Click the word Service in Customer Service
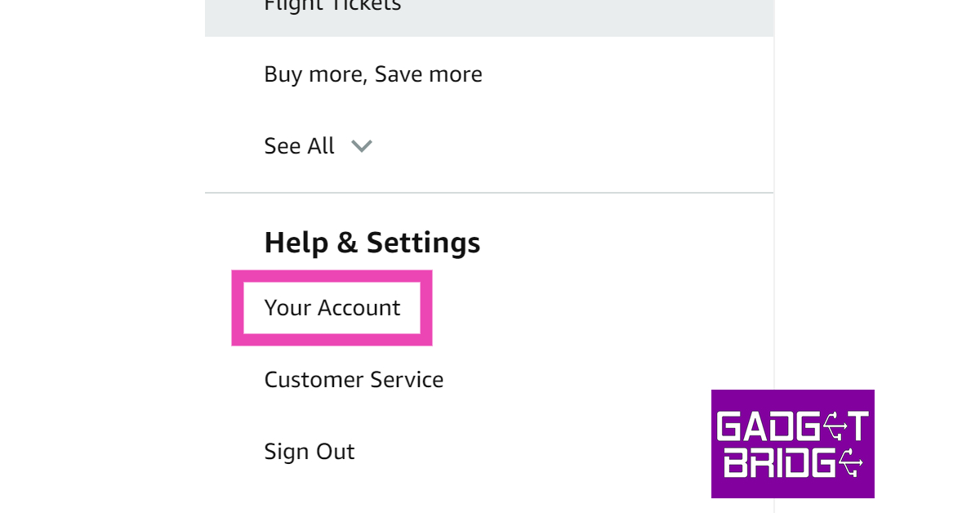This screenshot has height=513, width=980. coord(407,380)
